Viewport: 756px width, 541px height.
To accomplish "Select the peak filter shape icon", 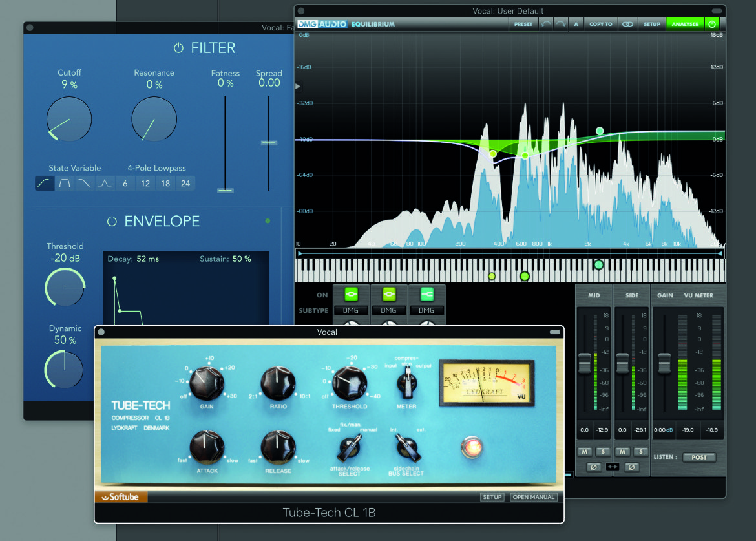I will pyautogui.click(x=105, y=183).
